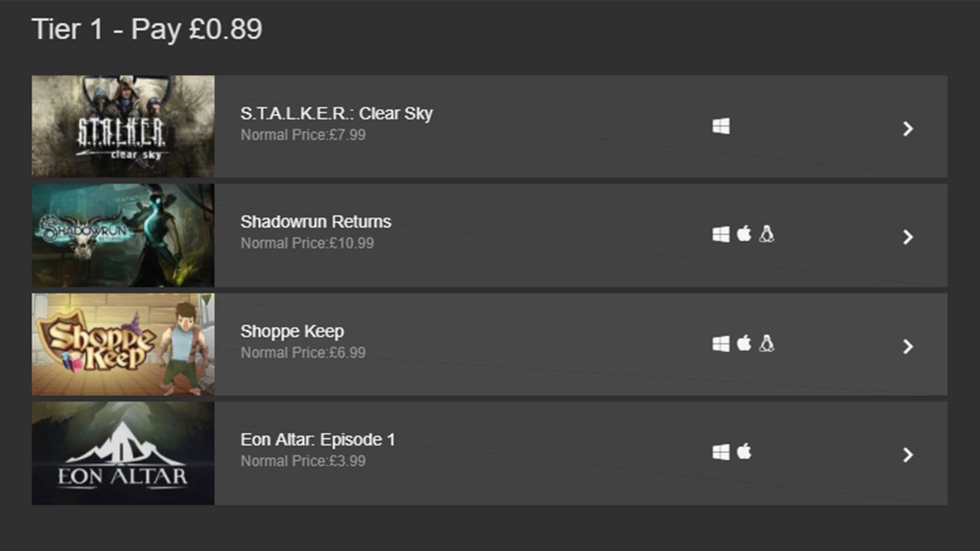Open the Eon Altar cover image
Image resolution: width=980 pixels, height=551 pixels.
123,453
